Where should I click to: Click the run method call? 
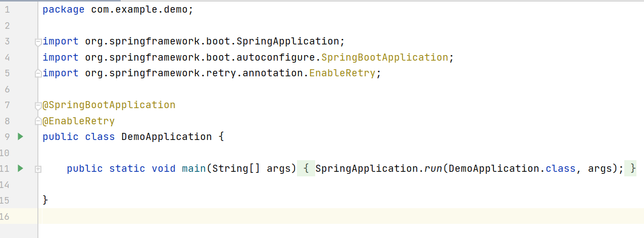[432, 169]
